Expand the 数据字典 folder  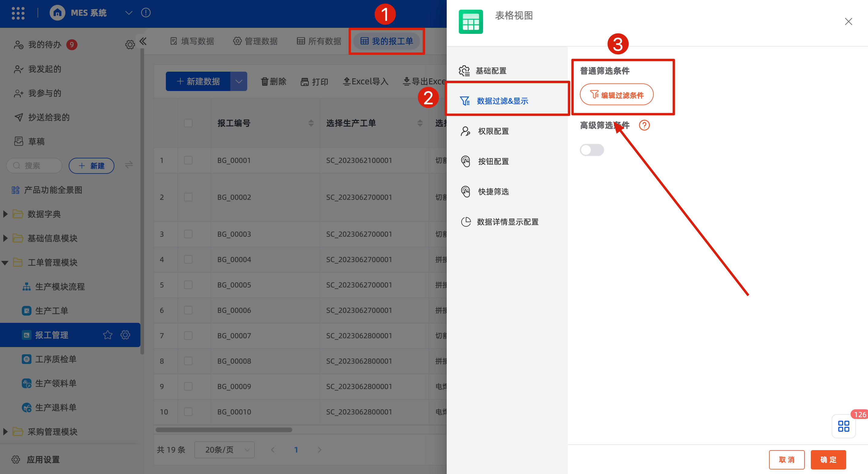click(x=5, y=214)
